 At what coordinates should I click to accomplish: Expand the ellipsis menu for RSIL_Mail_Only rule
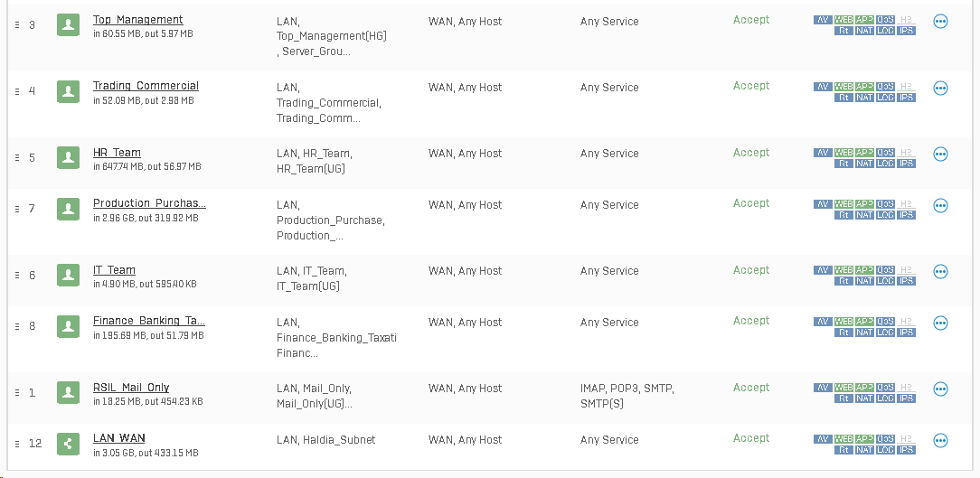click(x=940, y=389)
